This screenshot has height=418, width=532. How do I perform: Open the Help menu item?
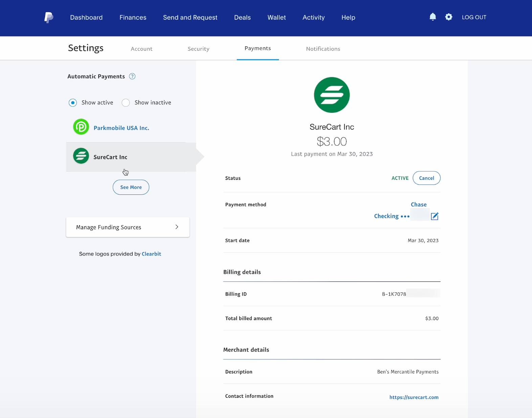point(348,17)
